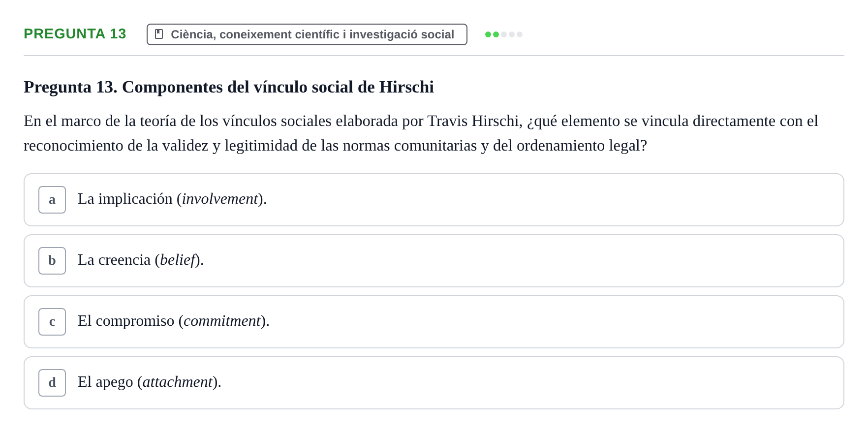The height and width of the screenshot is (434, 868).
Task: Click the question text about Travis Hirschi
Action: point(421,133)
